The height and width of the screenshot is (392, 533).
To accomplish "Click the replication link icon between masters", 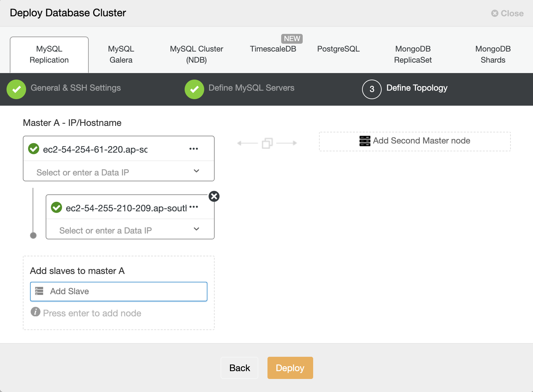I will coord(267,143).
